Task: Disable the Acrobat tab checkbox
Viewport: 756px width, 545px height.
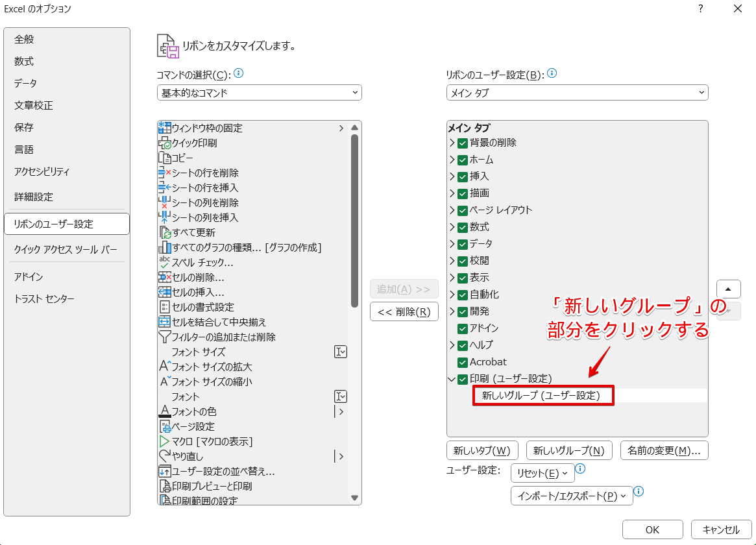Action: [462, 362]
